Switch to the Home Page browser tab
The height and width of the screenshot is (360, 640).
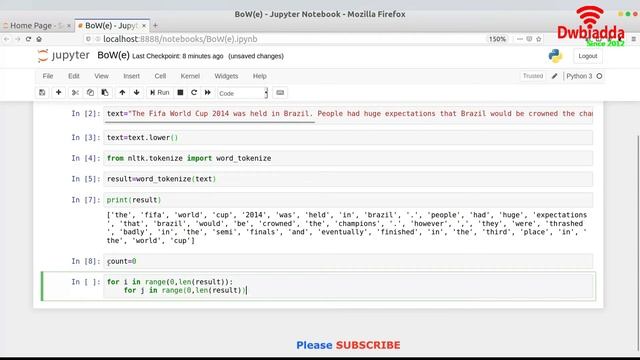(x=36, y=25)
